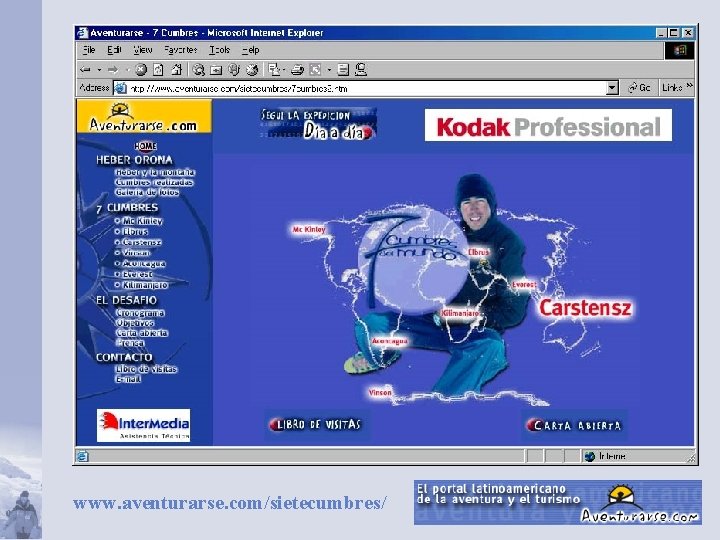This screenshot has width=720, height=540.
Task: Click large Carstensz label on map
Action: pos(585,308)
